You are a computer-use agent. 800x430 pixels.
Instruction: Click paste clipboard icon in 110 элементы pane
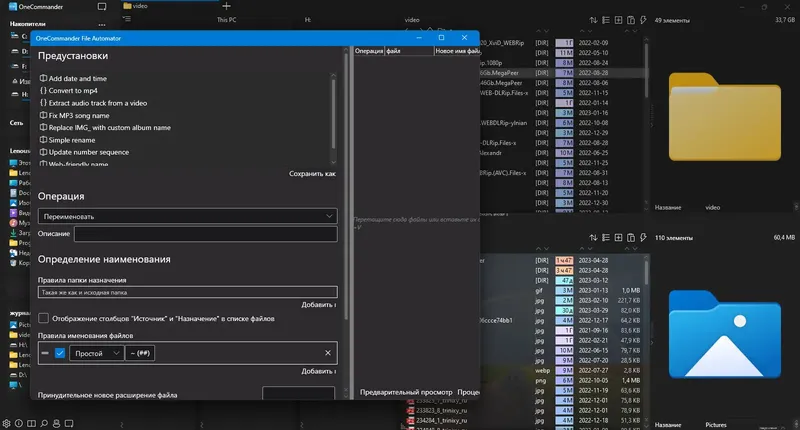tap(631, 238)
